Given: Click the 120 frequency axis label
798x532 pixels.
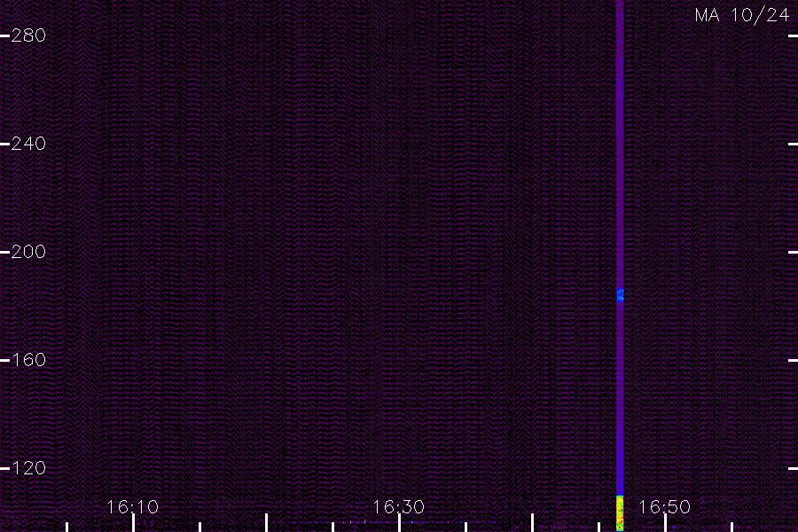Looking at the screenshot, I should point(28,468).
